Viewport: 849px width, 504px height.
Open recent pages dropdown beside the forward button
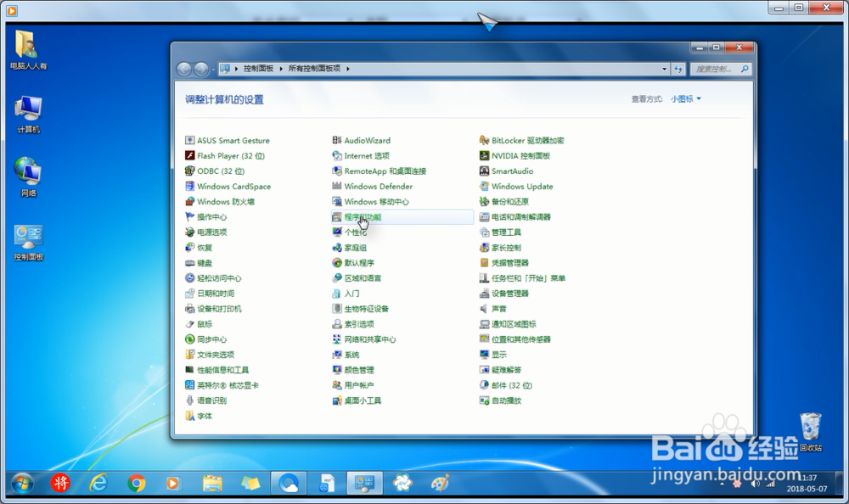click(x=214, y=70)
